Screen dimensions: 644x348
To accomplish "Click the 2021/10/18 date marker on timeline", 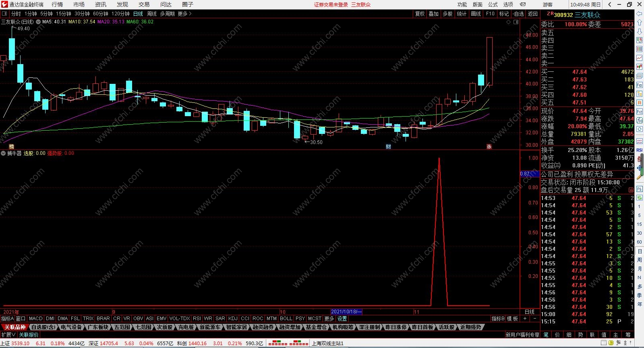I will tap(346, 312).
